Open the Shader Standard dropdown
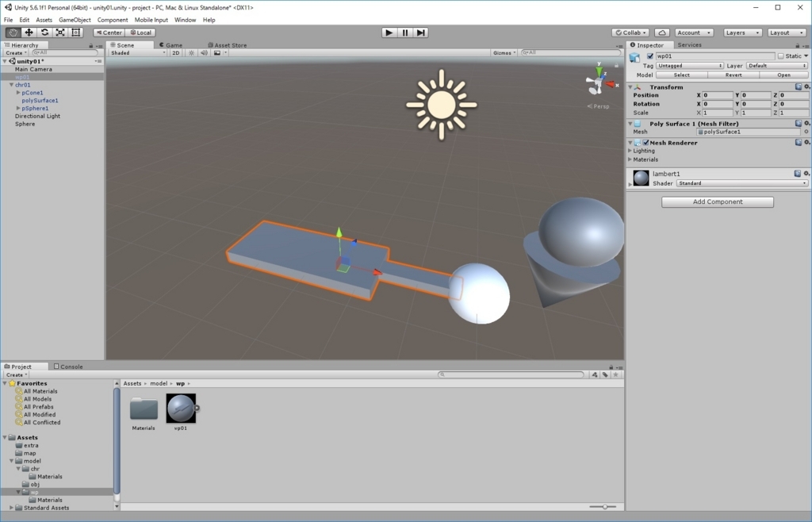 [742, 183]
